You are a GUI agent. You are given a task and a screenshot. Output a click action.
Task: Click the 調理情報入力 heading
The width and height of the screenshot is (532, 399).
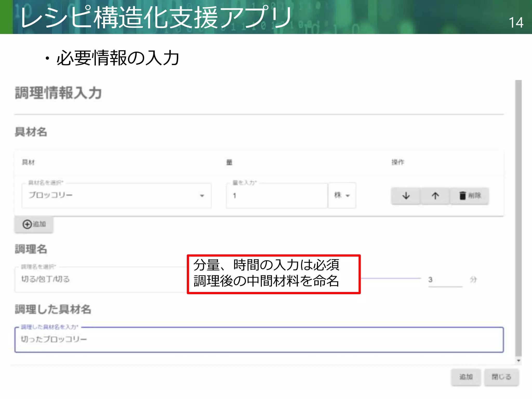(58, 93)
